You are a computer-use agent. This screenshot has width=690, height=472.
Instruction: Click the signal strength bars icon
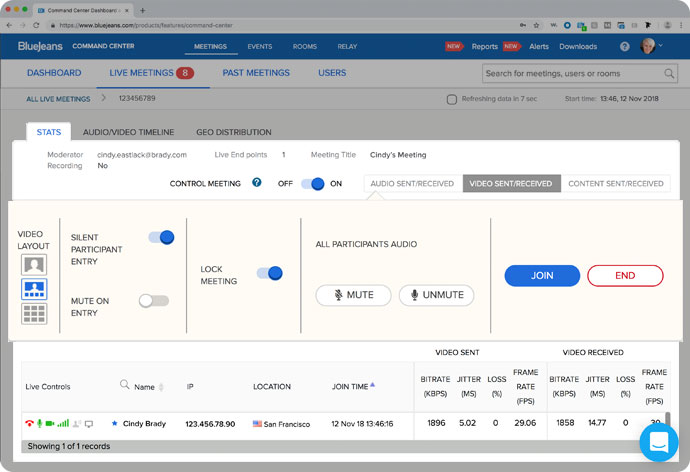point(63,423)
